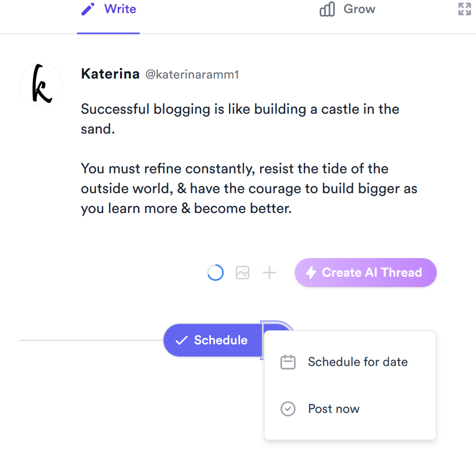476x449 pixels.
Task: Click into the tweet text about blogging
Action: [x=249, y=159]
